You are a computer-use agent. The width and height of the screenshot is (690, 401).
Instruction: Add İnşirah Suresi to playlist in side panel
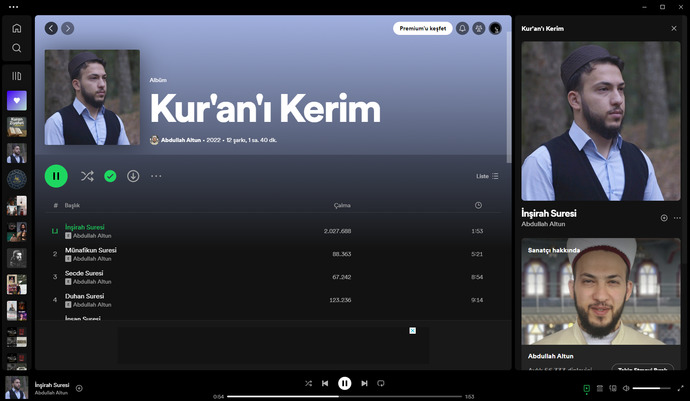point(664,218)
